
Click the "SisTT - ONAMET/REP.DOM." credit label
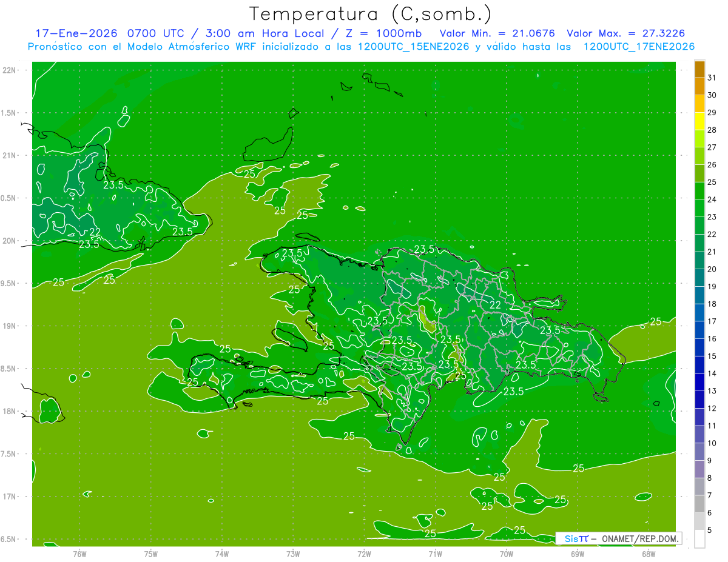point(618,538)
